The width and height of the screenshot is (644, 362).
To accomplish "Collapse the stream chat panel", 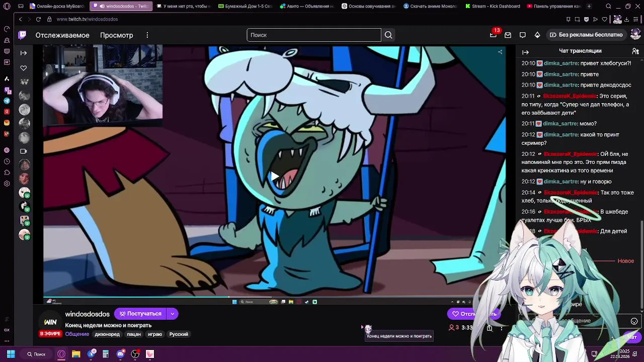I will click(x=525, y=52).
